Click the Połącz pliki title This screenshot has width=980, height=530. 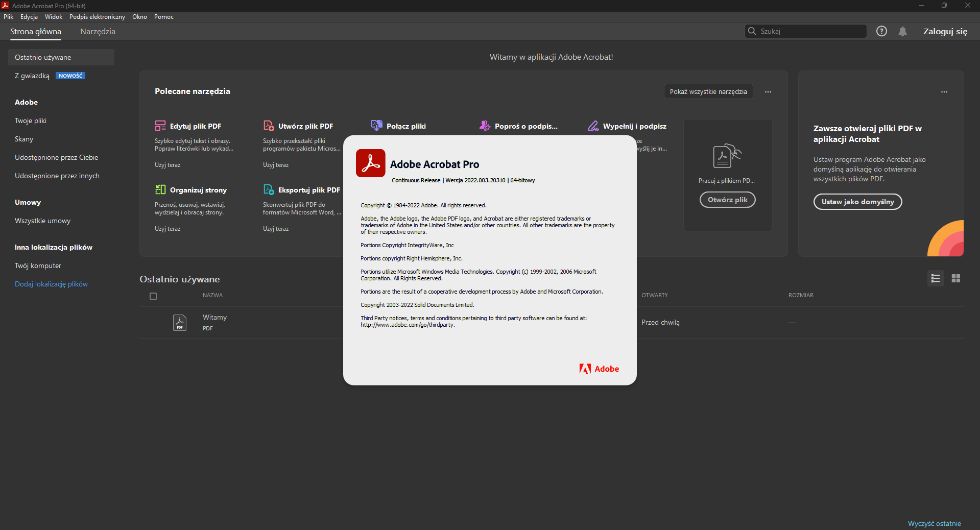click(x=406, y=126)
